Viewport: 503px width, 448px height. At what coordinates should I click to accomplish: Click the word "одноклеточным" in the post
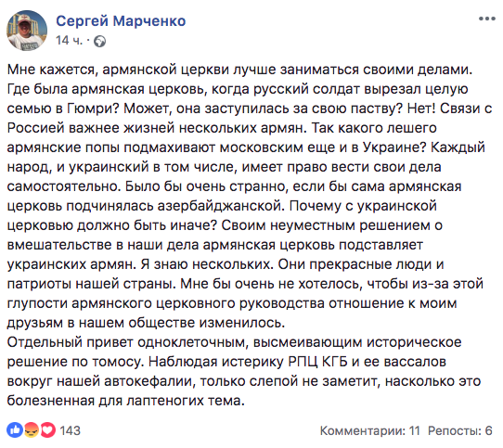click(193, 342)
